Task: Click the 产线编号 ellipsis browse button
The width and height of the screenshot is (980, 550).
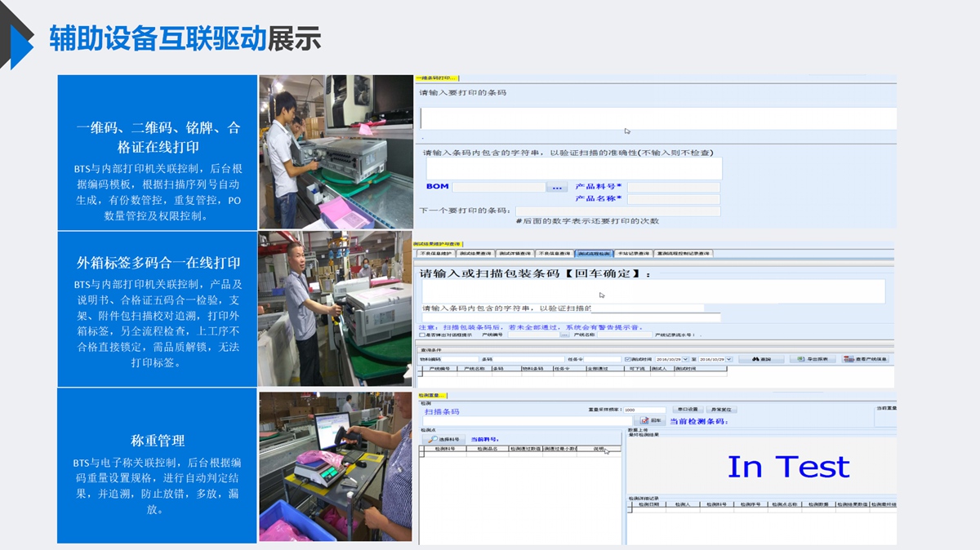Action: [x=564, y=335]
